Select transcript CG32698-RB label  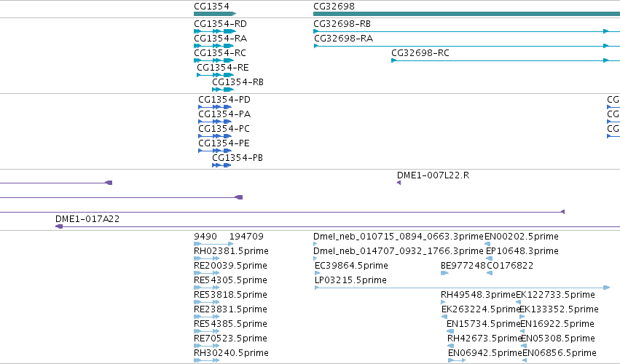(342, 24)
